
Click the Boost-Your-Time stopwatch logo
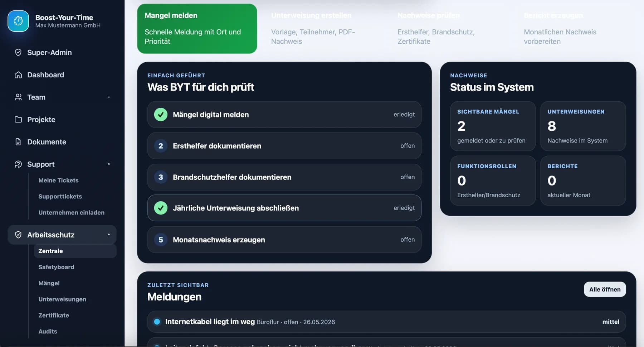[x=18, y=21]
